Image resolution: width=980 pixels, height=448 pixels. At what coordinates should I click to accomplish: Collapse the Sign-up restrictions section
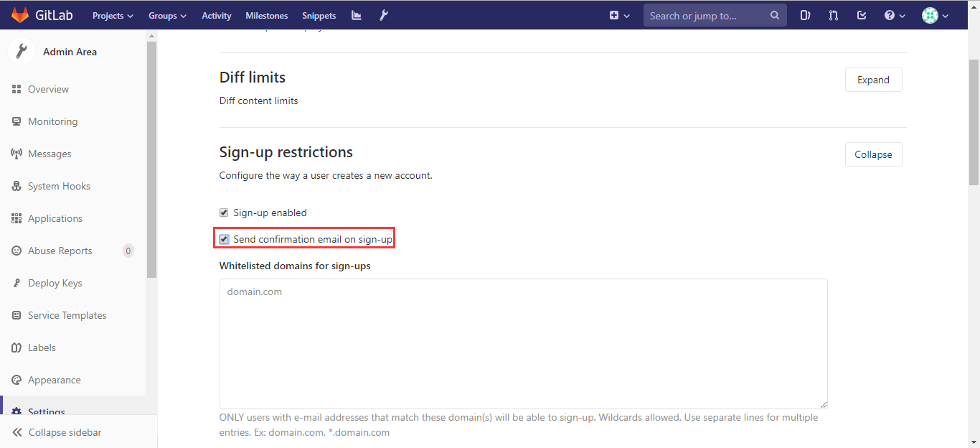click(873, 154)
